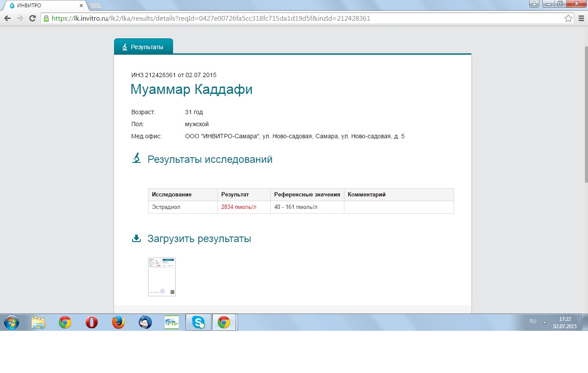Screen dimensions: 588x373
Task: Click the bookmark star in address bar
Action: point(568,19)
